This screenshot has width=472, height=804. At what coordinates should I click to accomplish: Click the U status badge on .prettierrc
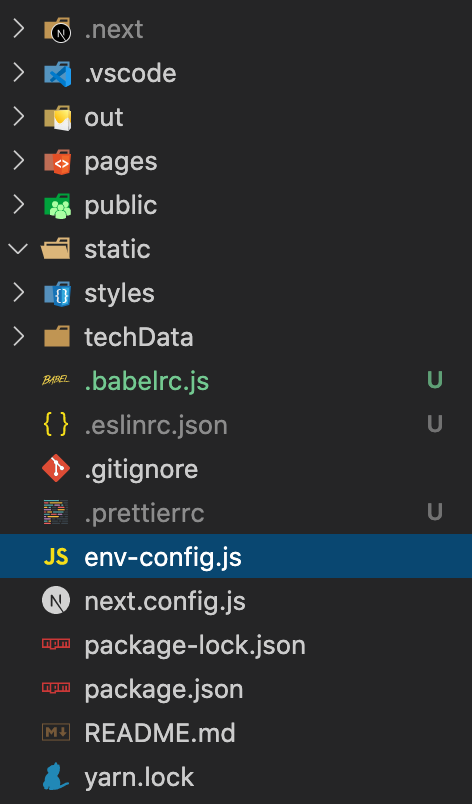pyautogui.click(x=435, y=512)
